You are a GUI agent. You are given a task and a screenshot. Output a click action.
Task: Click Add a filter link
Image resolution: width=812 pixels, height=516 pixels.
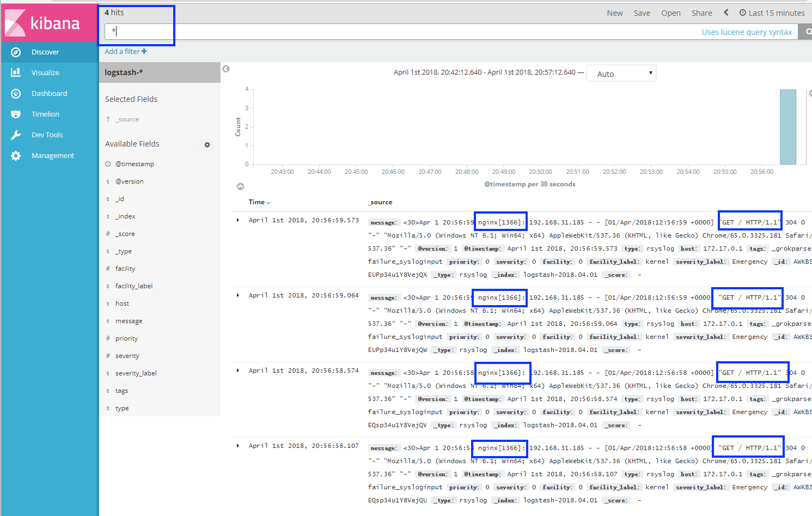[125, 52]
